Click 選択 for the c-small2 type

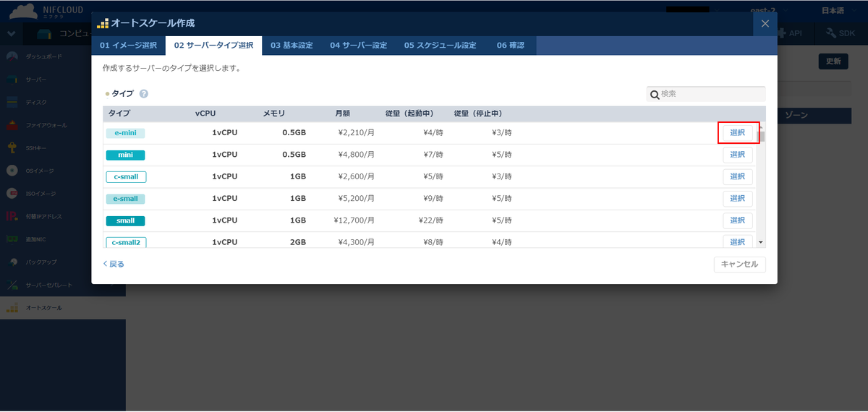pos(738,241)
